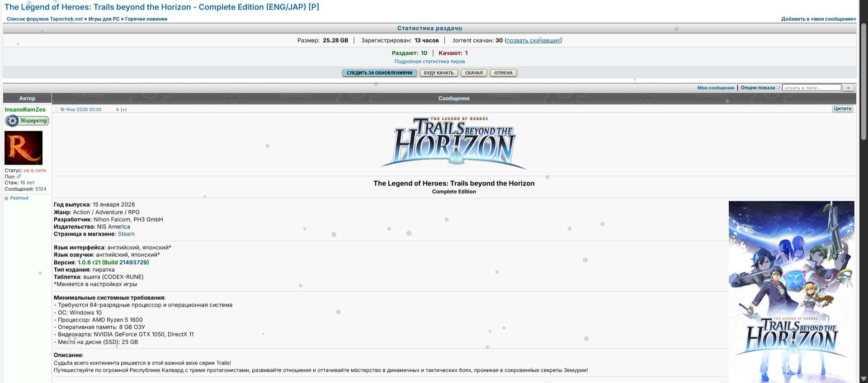
Task: Click the 'Год выпуска: 15 января 2026' line
Action: point(94,205)
